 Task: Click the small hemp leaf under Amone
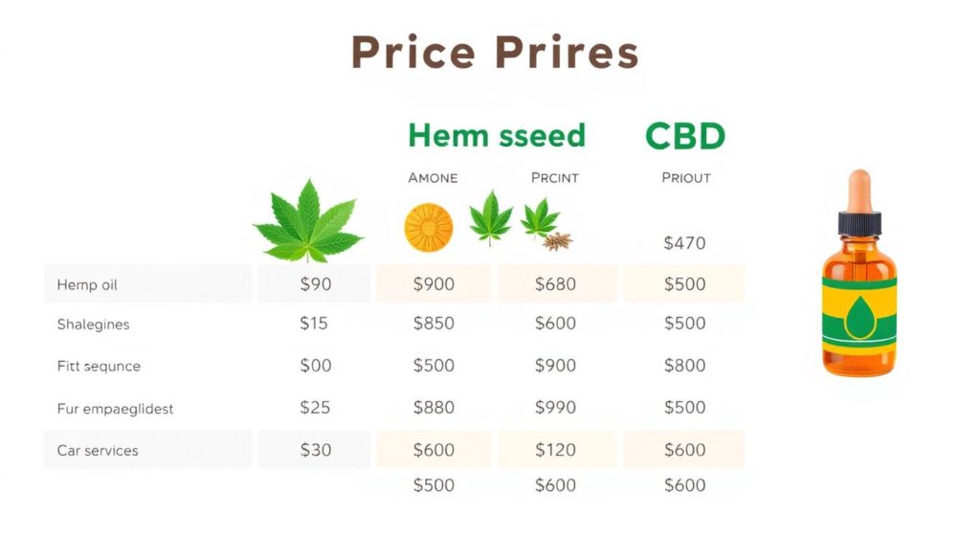tap(491, 217)
